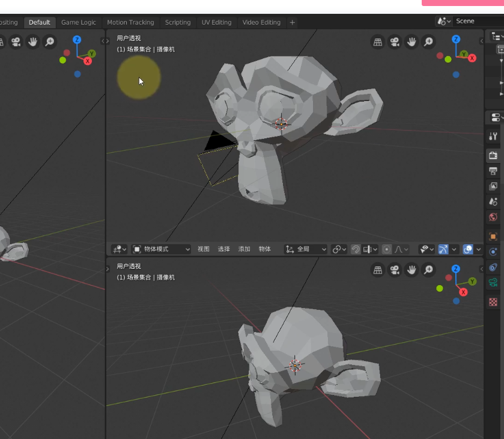Screen dimensions: 504x439
Task: Switch to the Scripting workspace tab
Action: [x=178, y=22]
